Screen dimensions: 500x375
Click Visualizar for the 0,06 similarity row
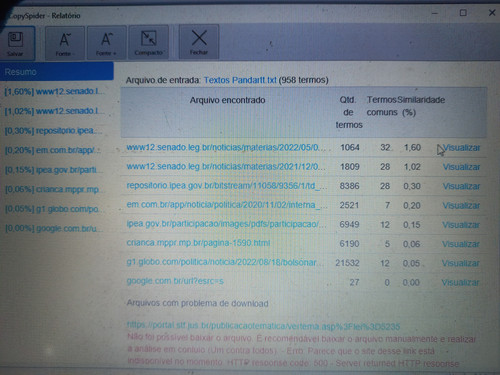pyautogui.click(x=461, y=244)
